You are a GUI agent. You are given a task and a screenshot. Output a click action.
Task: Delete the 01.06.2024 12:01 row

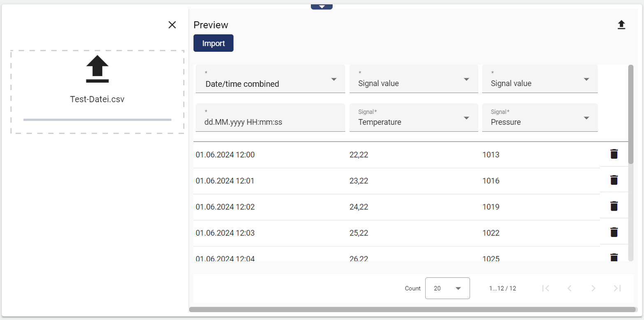coord(614,180)
